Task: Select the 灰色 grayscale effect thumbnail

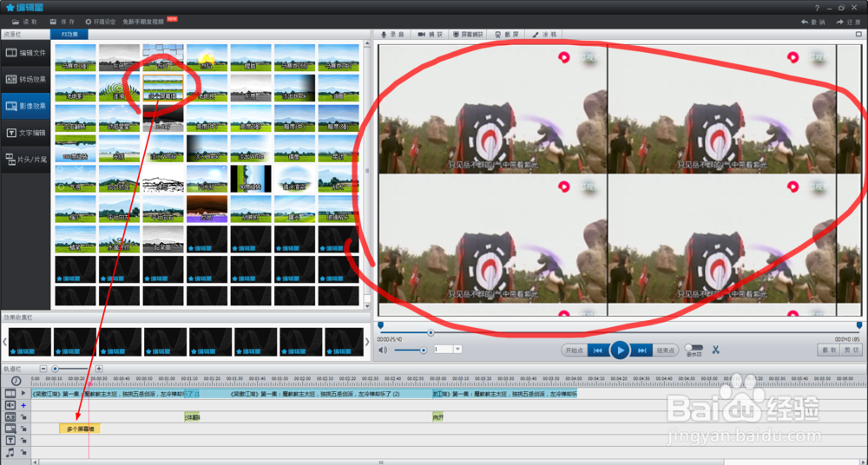Action: pyautogui.click(x=119, y=57)
